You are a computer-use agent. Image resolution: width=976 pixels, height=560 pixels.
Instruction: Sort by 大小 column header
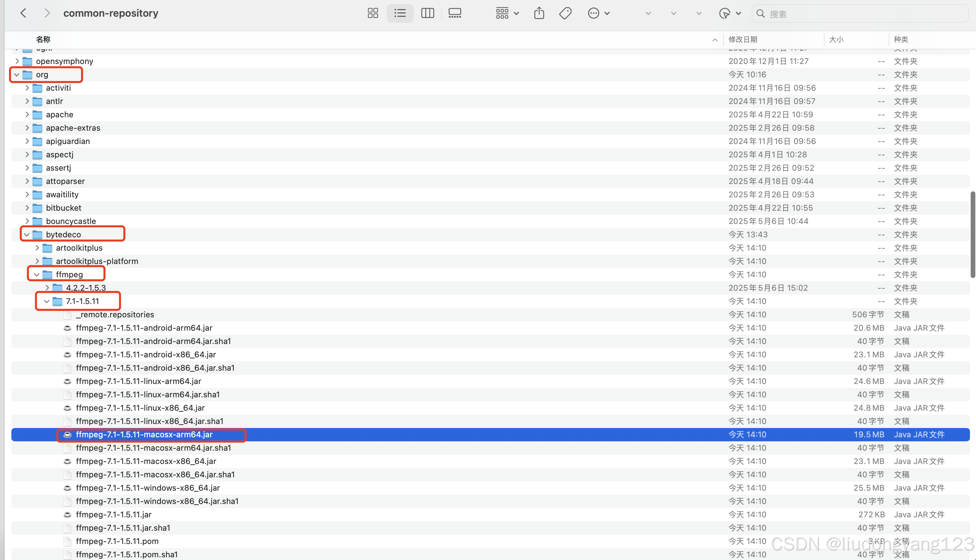836,40
